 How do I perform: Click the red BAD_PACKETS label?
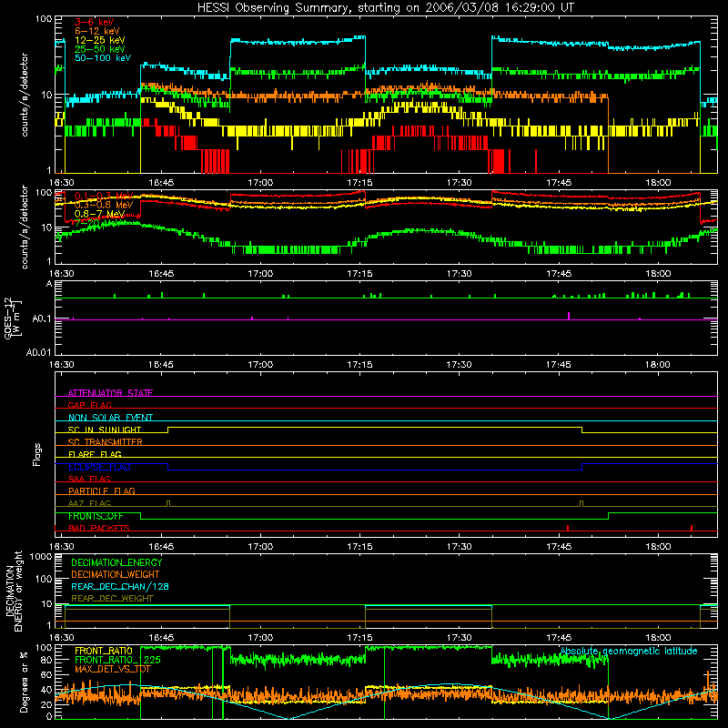click(x=99, y=528)
